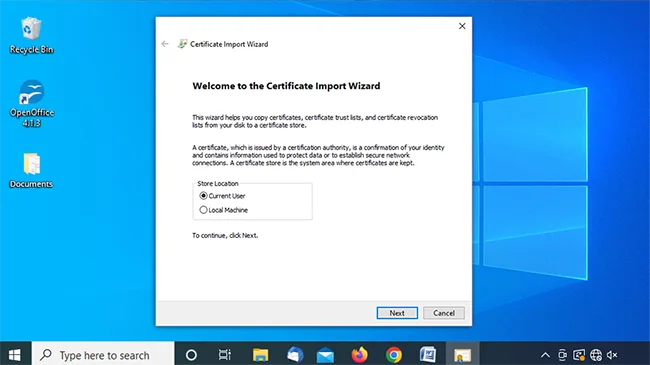The image size is (650, 365).
Task: Open Task View in the taskbar
Action: 225,355
